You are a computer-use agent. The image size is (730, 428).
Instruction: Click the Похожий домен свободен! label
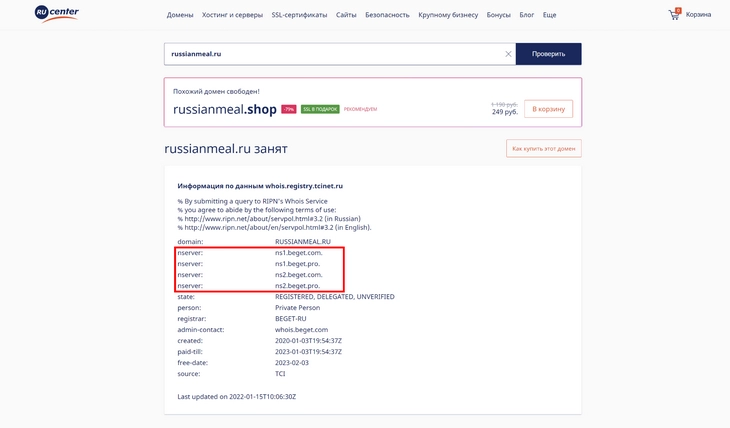coord(216,92)
